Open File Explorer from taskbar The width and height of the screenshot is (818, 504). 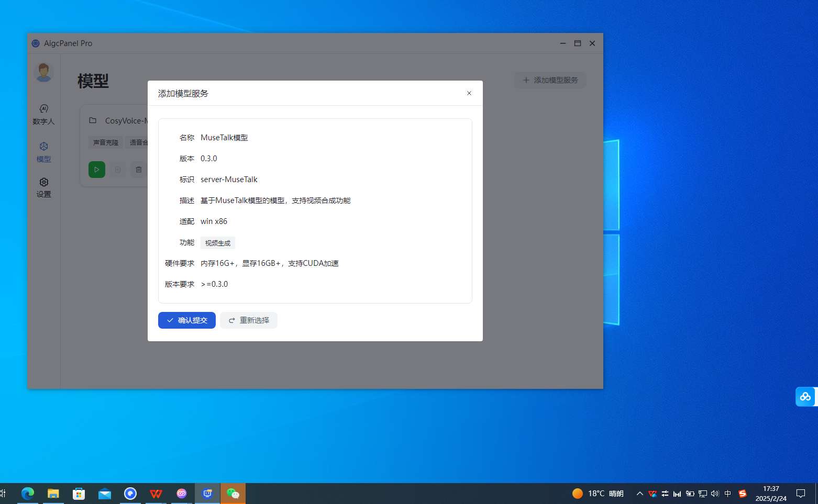point(53,494)
